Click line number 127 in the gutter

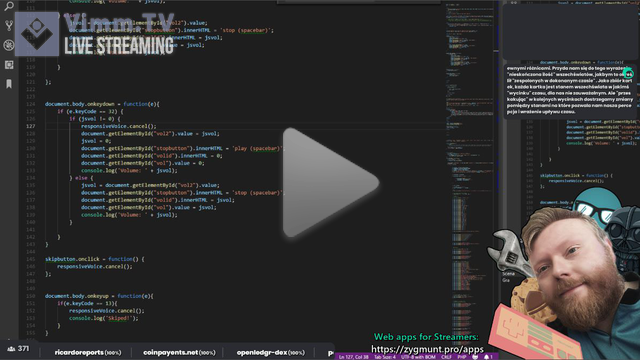tap(31, 126)
